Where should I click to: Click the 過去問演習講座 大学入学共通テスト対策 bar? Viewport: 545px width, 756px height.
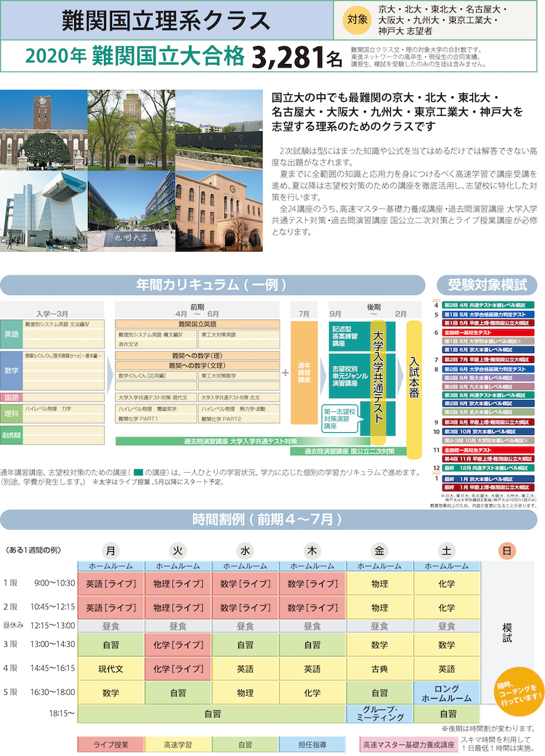pyautogui.click(x=243, y=441)
